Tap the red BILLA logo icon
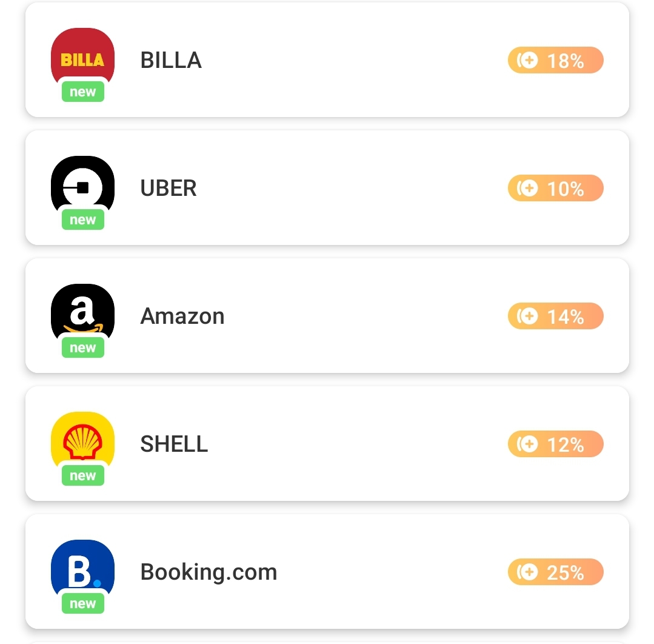The image size is (654, 644). point(82,55)
